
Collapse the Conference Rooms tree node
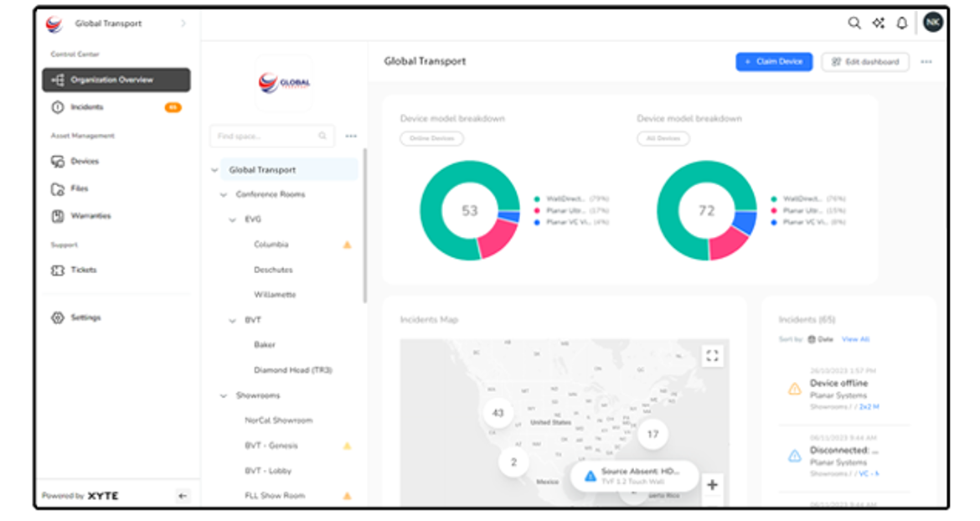[224, 195]
